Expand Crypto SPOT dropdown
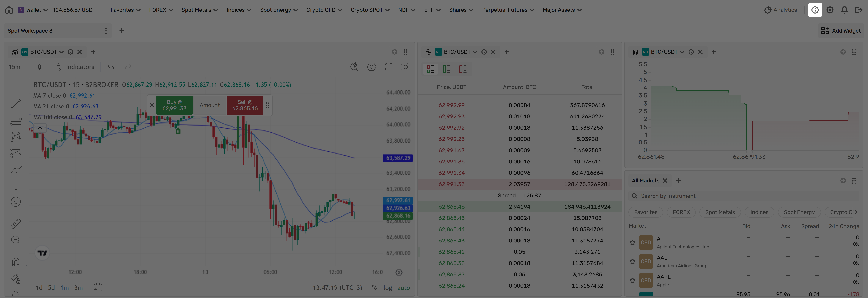The width and height of the screenshot is (868, 298). pos(370,10)
